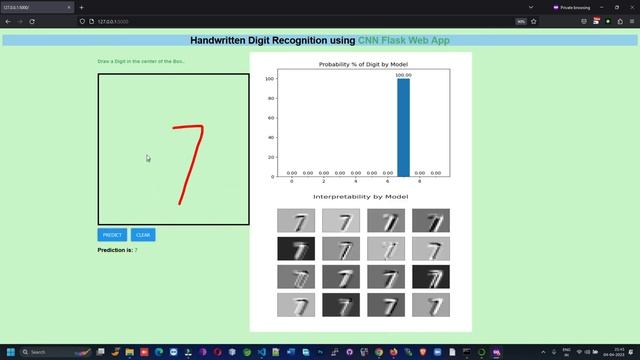Open a new tab with the plus button

[x=82, y=7]
